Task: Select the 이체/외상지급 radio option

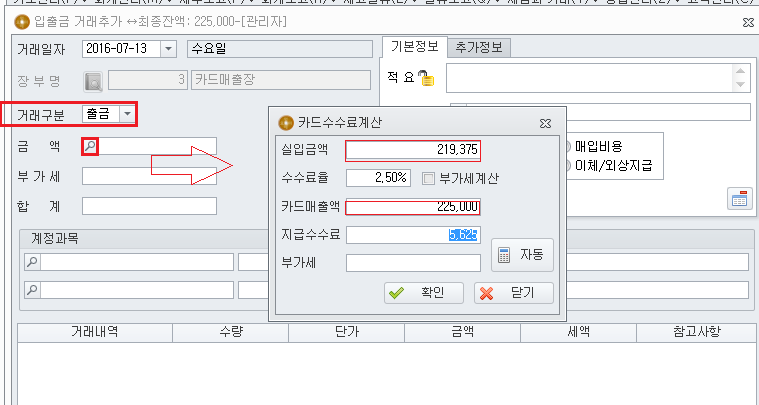Action: pos(567,165)
